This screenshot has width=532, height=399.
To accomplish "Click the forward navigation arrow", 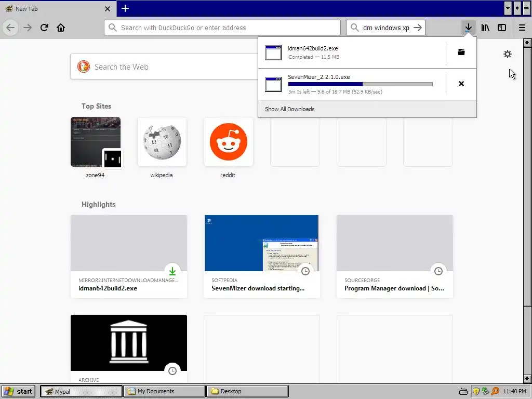I will click(28, 28).
